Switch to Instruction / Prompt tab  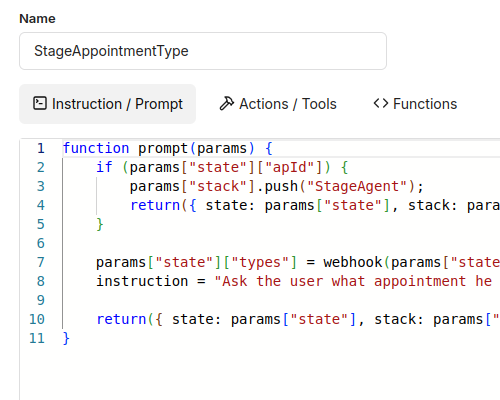coord(107,104)
